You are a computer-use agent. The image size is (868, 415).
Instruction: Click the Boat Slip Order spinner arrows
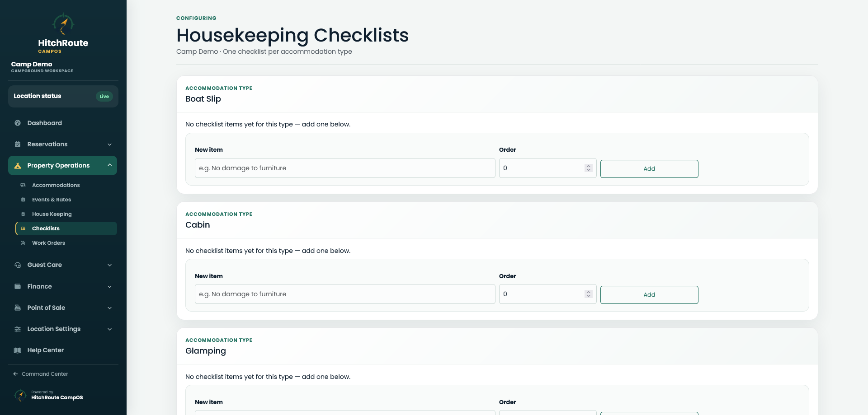tap(588, 168)
